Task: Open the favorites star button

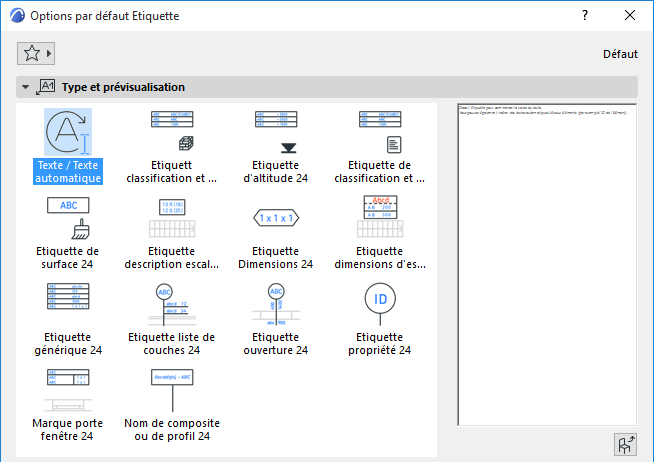Action: pos(36,53)
